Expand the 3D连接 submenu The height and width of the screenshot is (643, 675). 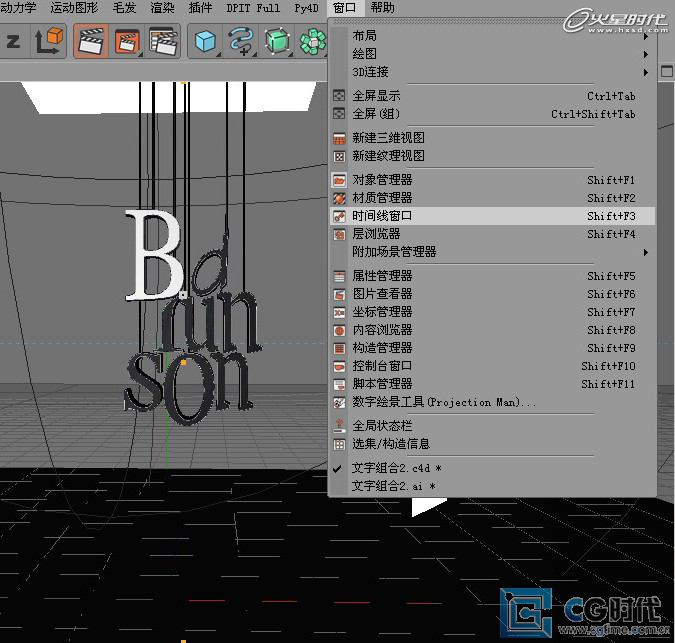[x=646, y=72]
